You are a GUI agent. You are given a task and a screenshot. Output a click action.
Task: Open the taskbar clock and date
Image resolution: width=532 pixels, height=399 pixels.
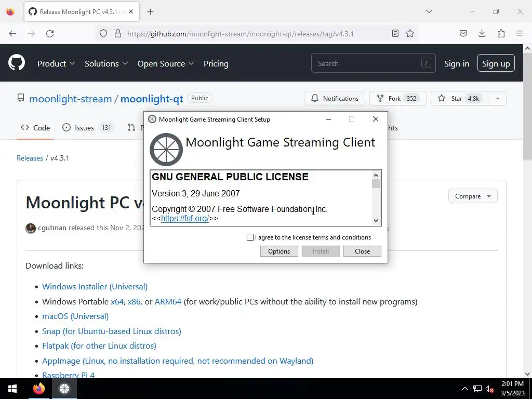512,389
